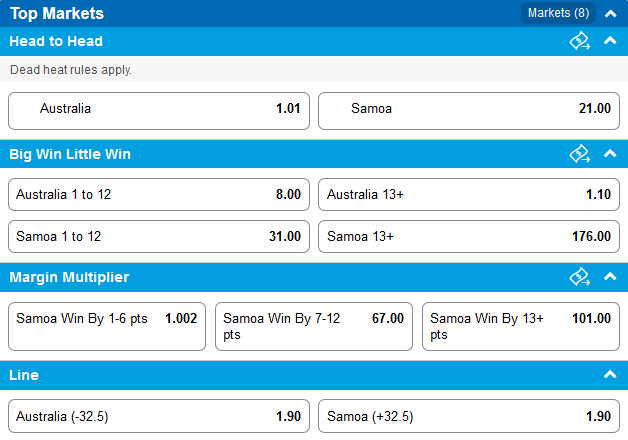
Task: Select Samoa Win By 13+ pts
Action: (521, 326)
